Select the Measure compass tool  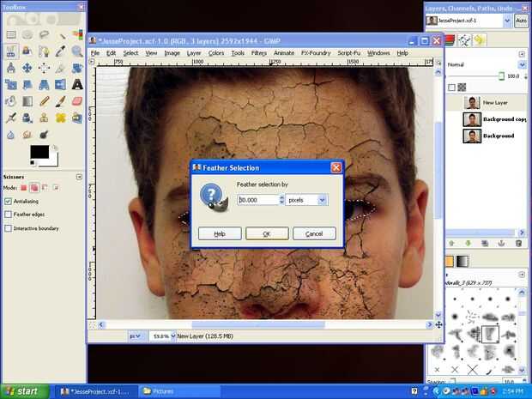point(11,68)
